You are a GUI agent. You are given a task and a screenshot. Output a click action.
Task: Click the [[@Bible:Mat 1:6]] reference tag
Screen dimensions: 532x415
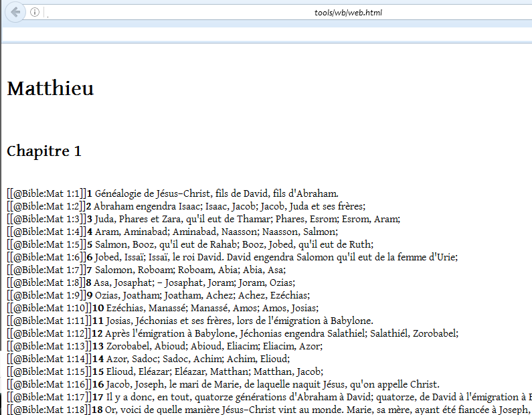(46, 257)
